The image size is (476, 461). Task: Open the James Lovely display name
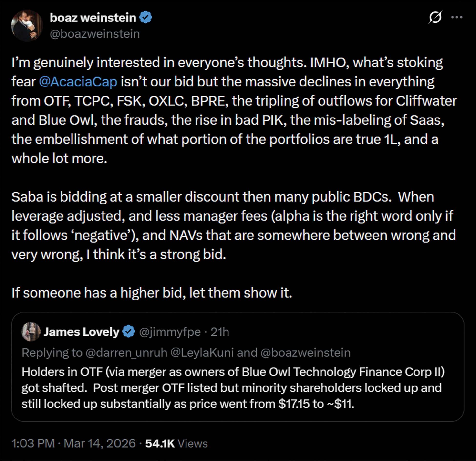pyautogui.click(x=81, y=332)
